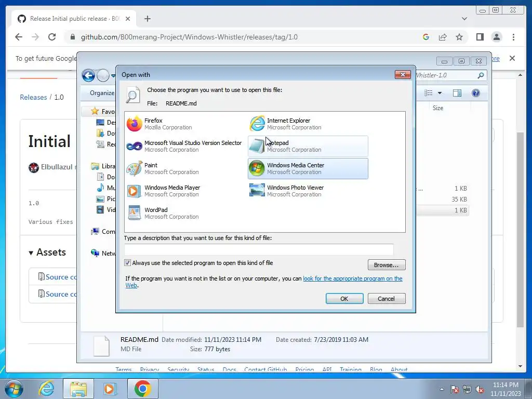Viewport: 532px width, 399px height.
Task: Select the 35 KB file row size cell
Action: click(x=459, y=199)
